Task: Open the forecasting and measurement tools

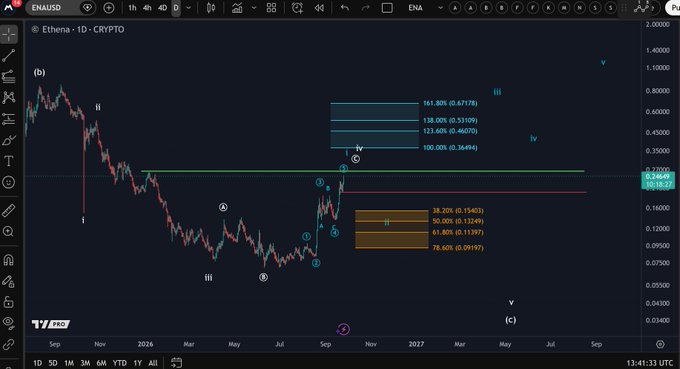Action: [9, 118]
